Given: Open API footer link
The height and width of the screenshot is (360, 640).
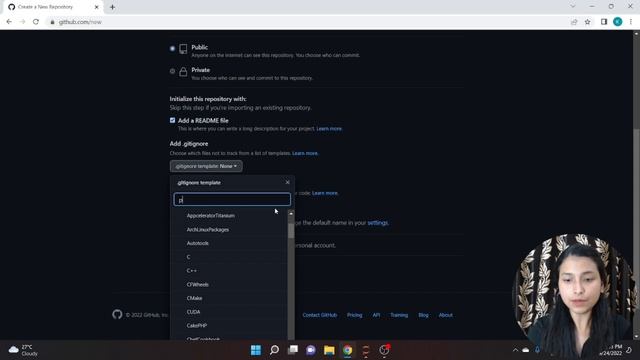Looking at the screenshot, I should click(x=376, y=315).
